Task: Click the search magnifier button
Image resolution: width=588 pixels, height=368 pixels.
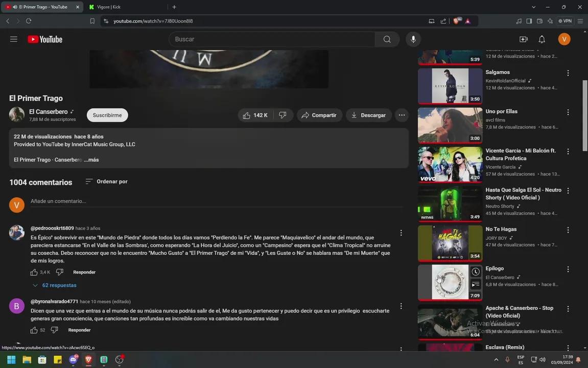Action: click(387, 39)
